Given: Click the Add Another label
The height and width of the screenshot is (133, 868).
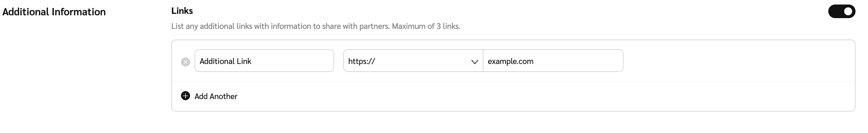Looking at the screenshot, I should [216, 96].
